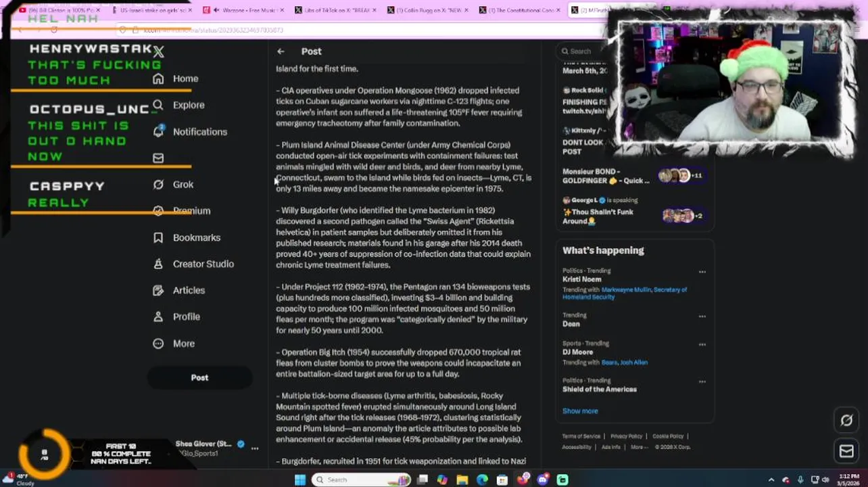Switch to Libs of TikTok on X tab
Viewport: 868px width, 487px height.
pos(336,10)
